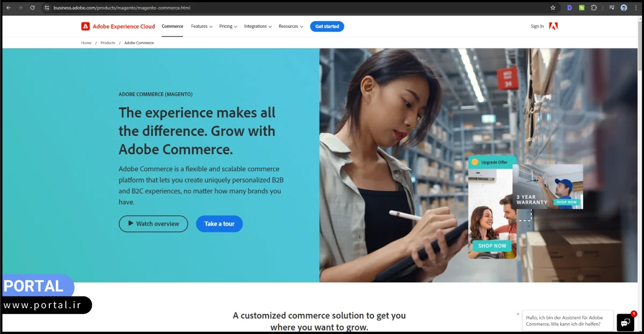Click the Get started button
The image size is (644, 334).
(327, 26)
